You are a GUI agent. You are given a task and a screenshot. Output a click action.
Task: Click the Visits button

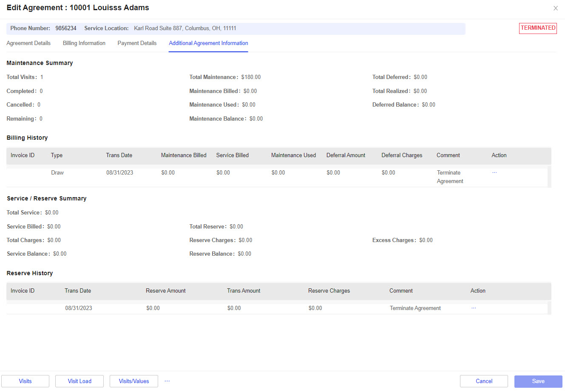[x=25, y=381]
